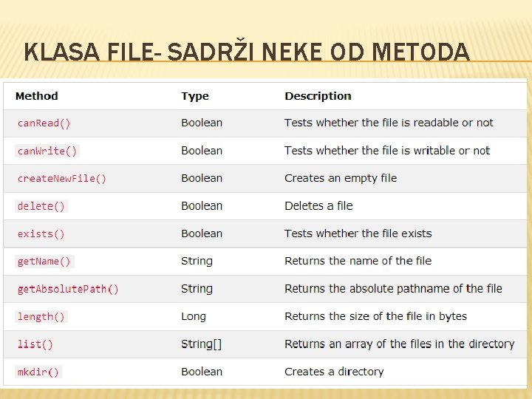The width and height of the screenshot is (532, 399).
Task: Select the length() method code
Action: 41,316
